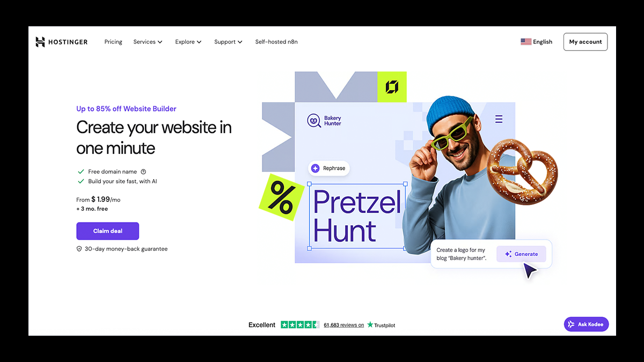Click the Claim deal button
644x362 pixels.
pyautogui.click(x=108, y=231)
